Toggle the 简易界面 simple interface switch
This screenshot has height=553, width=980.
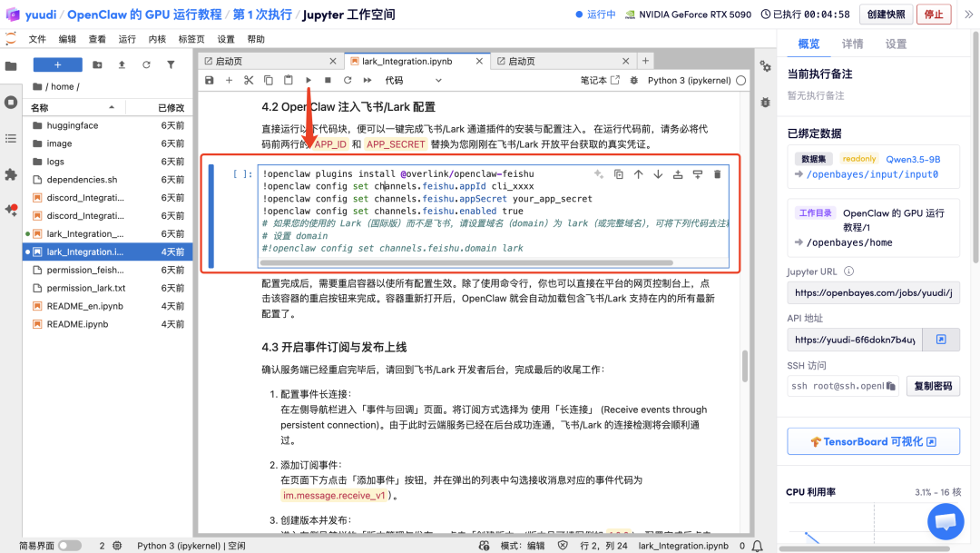[x=69, y=546]
